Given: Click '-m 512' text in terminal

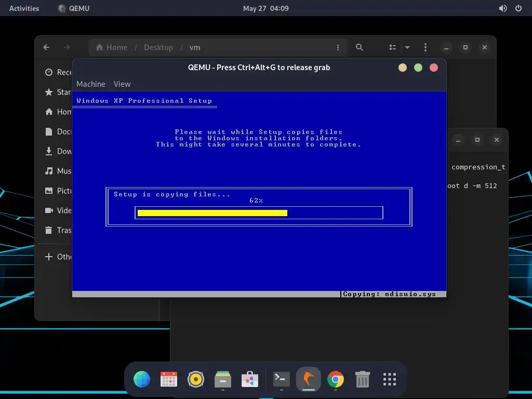Looking at the screenshot, I should click(x=485, y=185).
